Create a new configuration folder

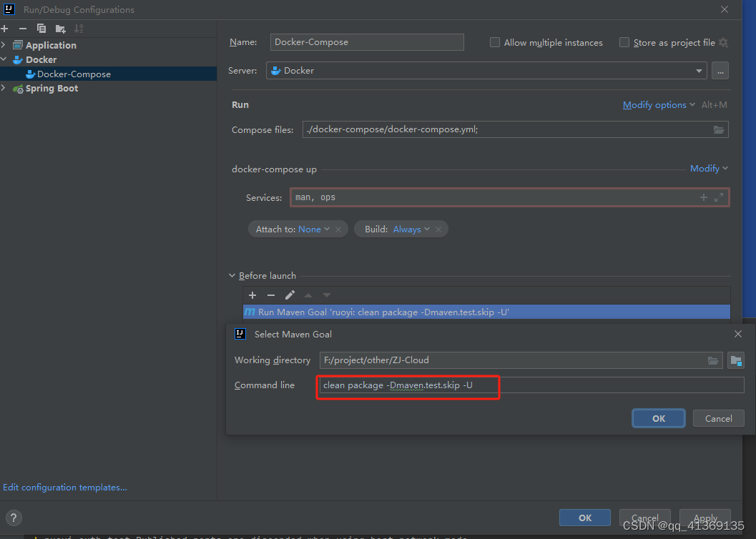(x=60, y=29)
